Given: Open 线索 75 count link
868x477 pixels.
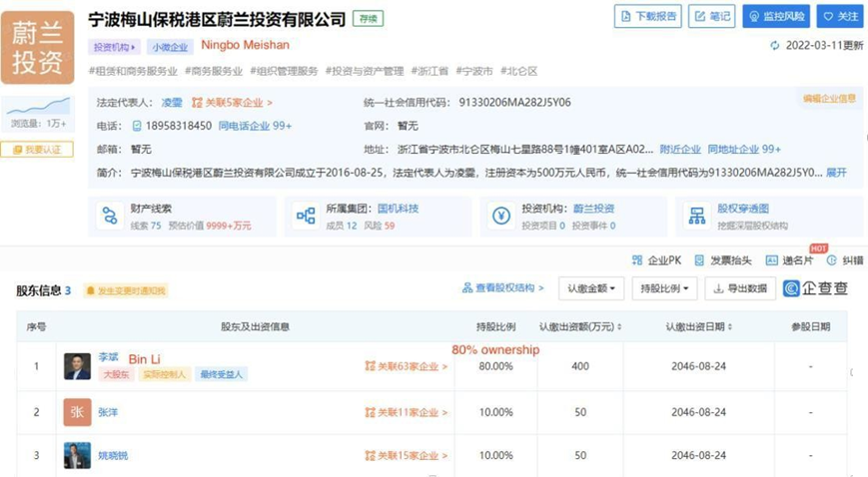Looking at the screenshot, I should tap(146, 226).
